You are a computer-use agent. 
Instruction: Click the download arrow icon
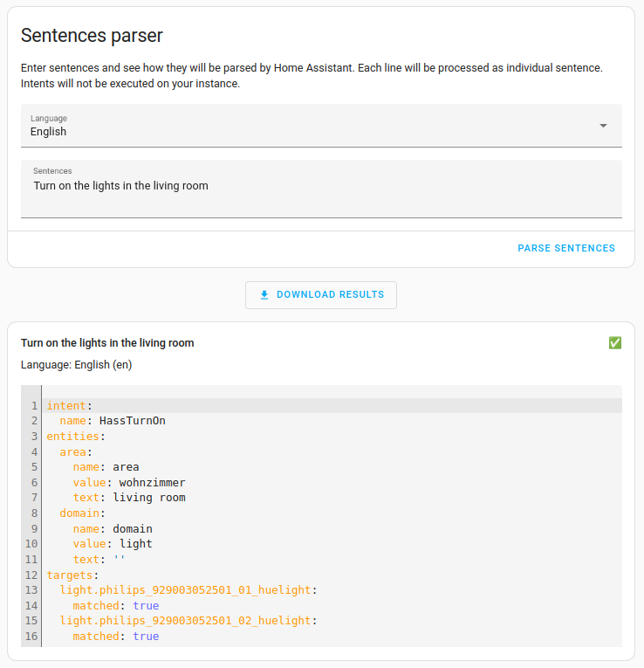point(264,295)
